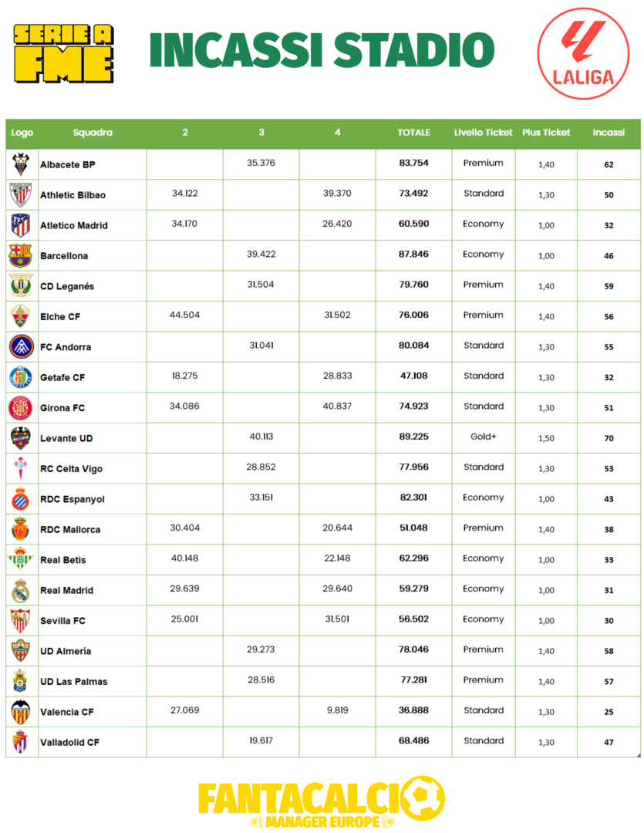Image resolution: width=644 pixels, height=833 pixels.
Task: Select the TOTALE column header
Action: [x=413, y=133]
